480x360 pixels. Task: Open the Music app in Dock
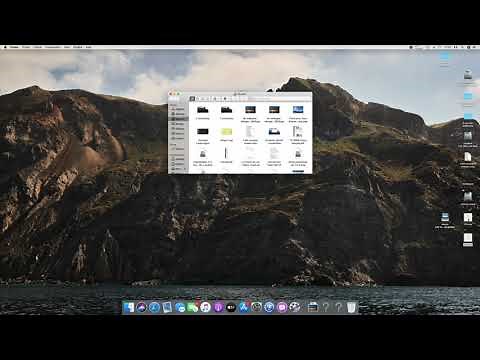(x=206, y=307)
